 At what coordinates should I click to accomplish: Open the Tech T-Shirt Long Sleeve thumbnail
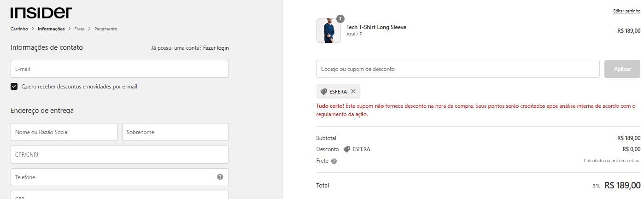point(328,31)
